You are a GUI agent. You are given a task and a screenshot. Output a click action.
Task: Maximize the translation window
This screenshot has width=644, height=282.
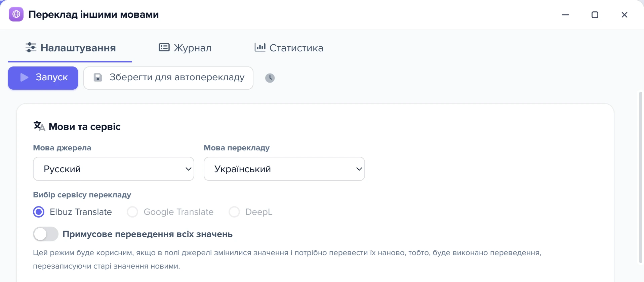(x=595, y=15)
